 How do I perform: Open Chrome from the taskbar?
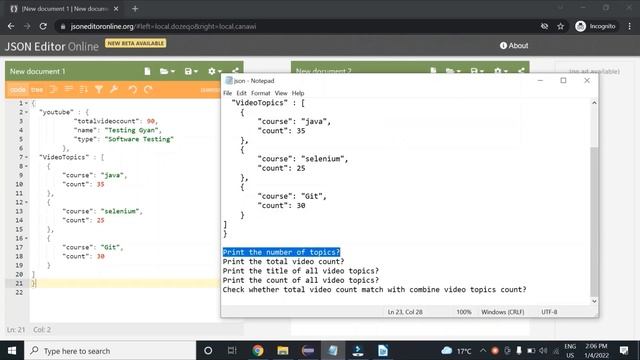258,351
